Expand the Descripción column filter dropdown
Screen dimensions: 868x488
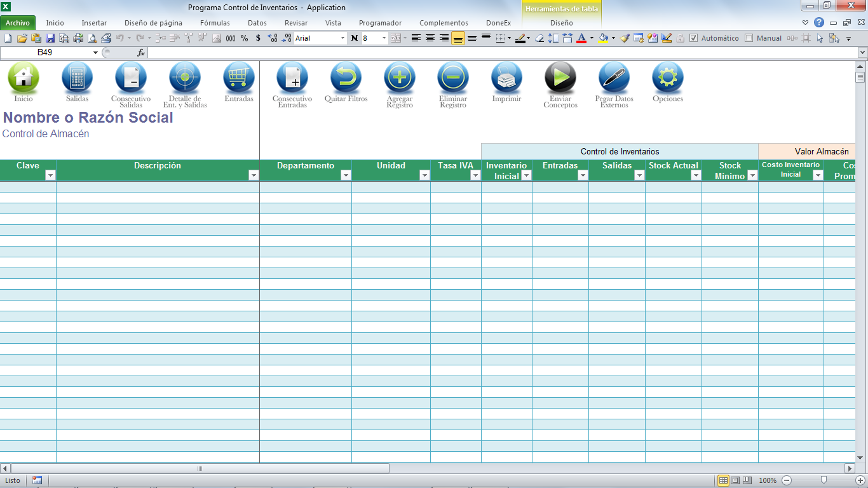[x=254, y=175]
